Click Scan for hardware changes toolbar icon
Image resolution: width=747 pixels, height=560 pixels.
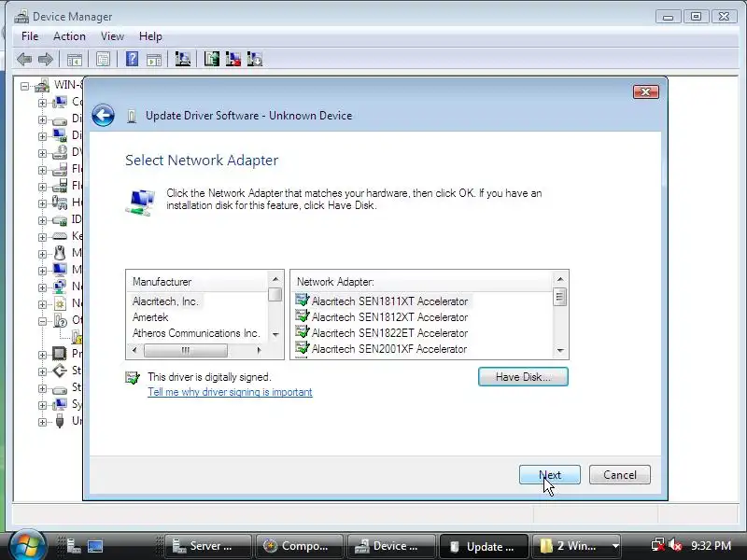[x=182, y=59]
